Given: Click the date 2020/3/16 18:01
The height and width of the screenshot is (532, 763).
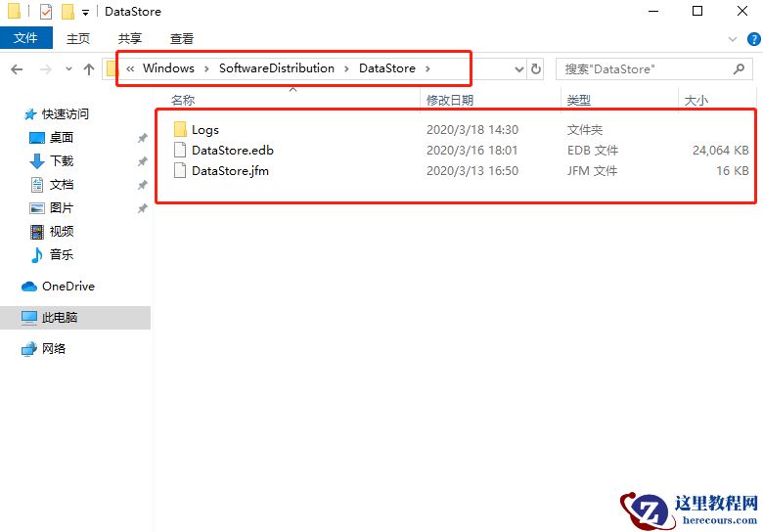Looking at the screenshot, I should 472,151.
